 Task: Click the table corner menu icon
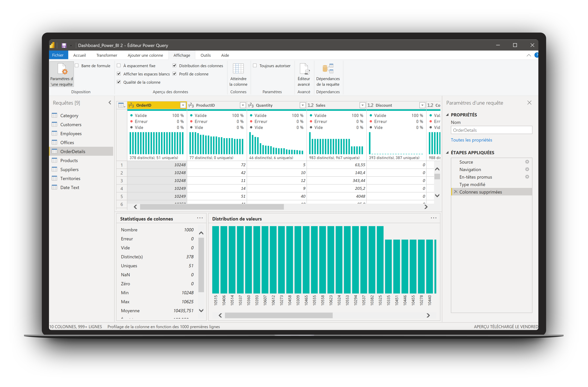coord(122,105)
